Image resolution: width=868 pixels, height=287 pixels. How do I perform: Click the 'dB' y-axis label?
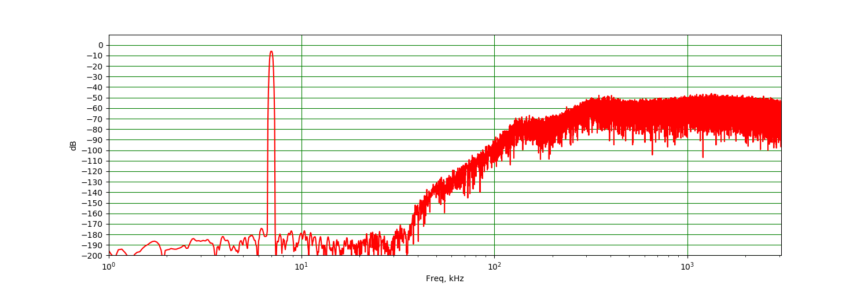[x=73, y=145]
